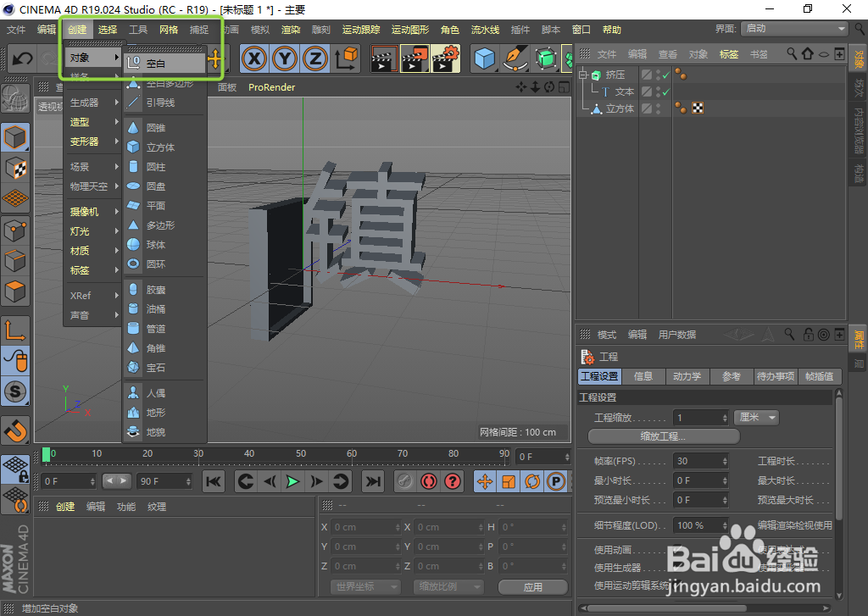868x616 pixels.
Task: Select 球体 sphere from submenu
Action: [x=164, y=245]
